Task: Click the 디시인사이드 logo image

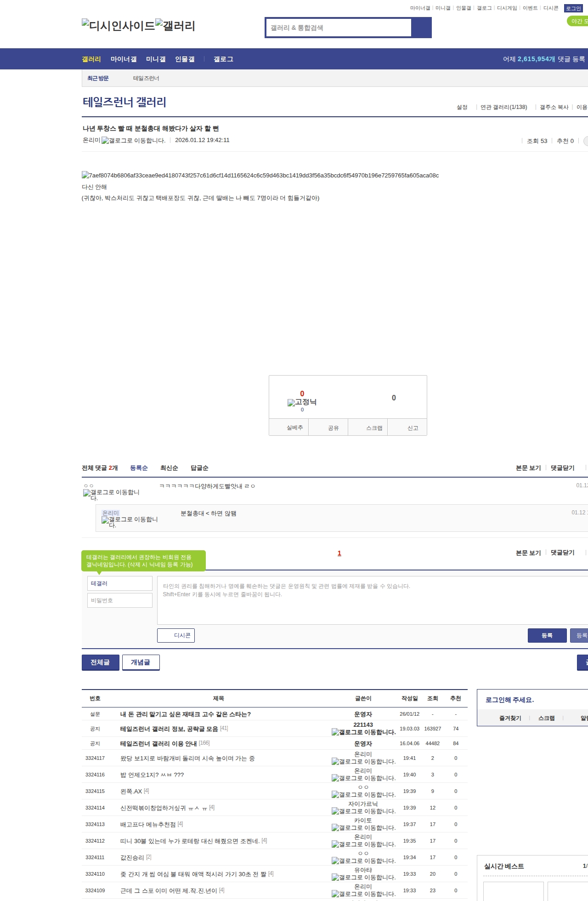Action: 119,25
